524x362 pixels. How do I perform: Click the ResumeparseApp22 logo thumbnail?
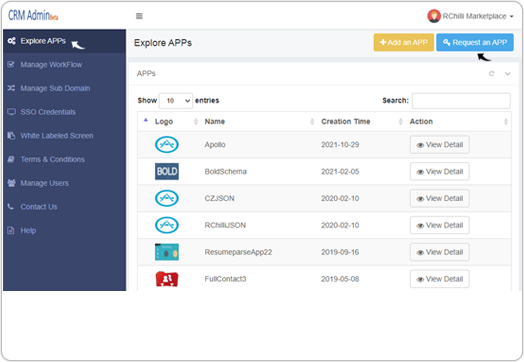[x=167, y=252]
